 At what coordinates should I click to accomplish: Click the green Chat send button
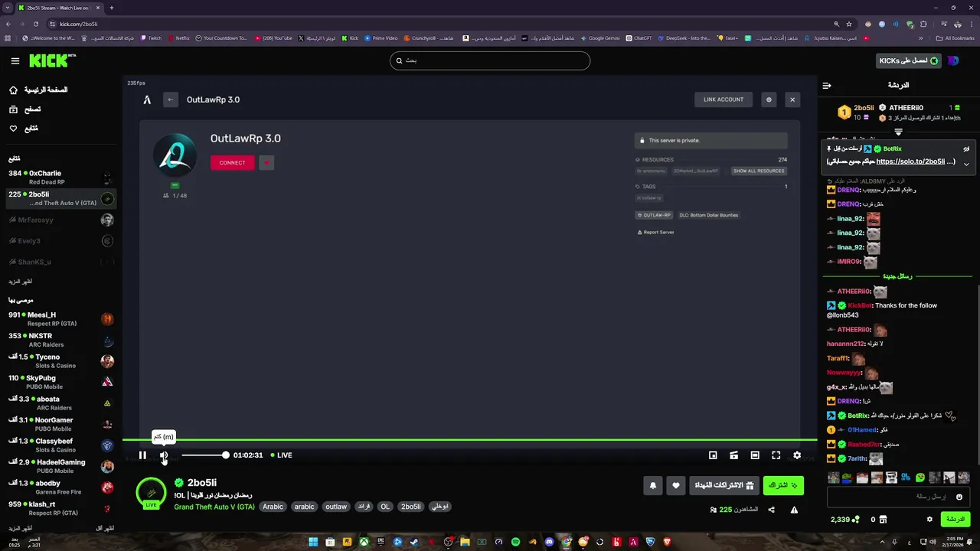point(955,519)
